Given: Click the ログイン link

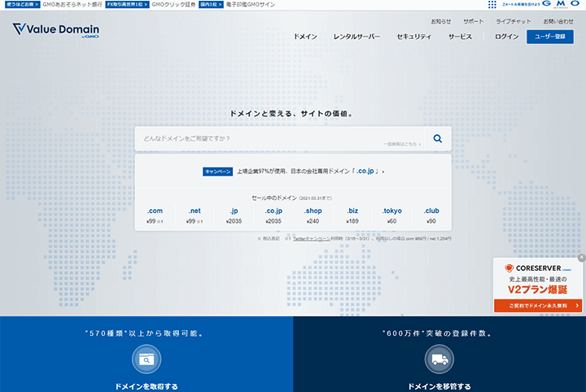Looking at the screenshot, I should pos(506,37).
